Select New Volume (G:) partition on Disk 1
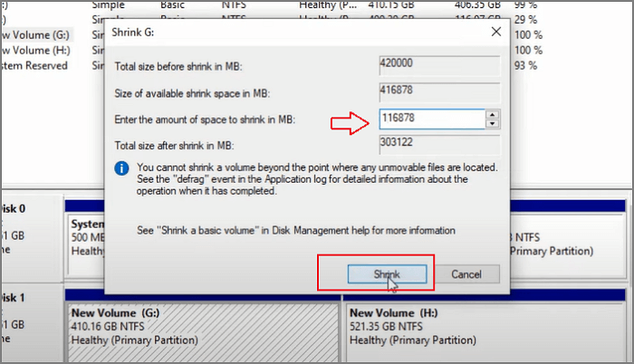634x364 pixels. pos(204,331)
